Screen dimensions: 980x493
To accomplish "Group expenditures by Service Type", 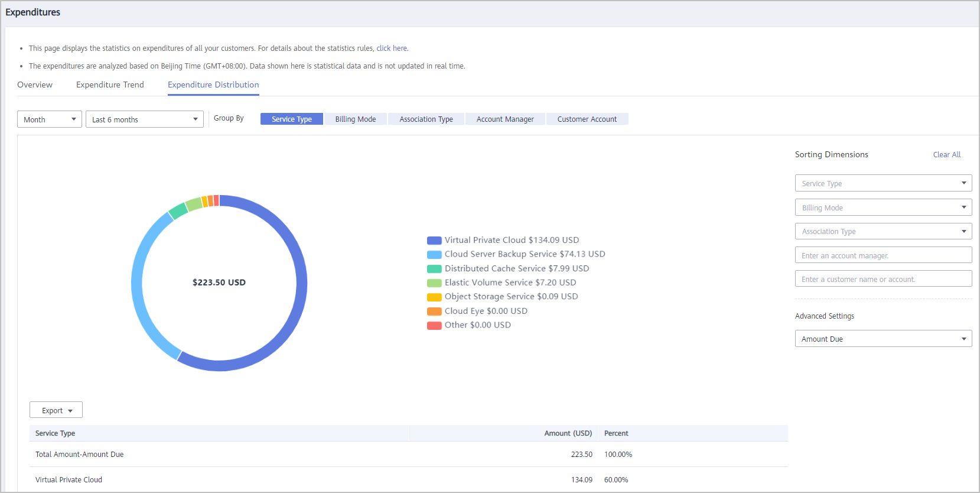I will [291, 119].
